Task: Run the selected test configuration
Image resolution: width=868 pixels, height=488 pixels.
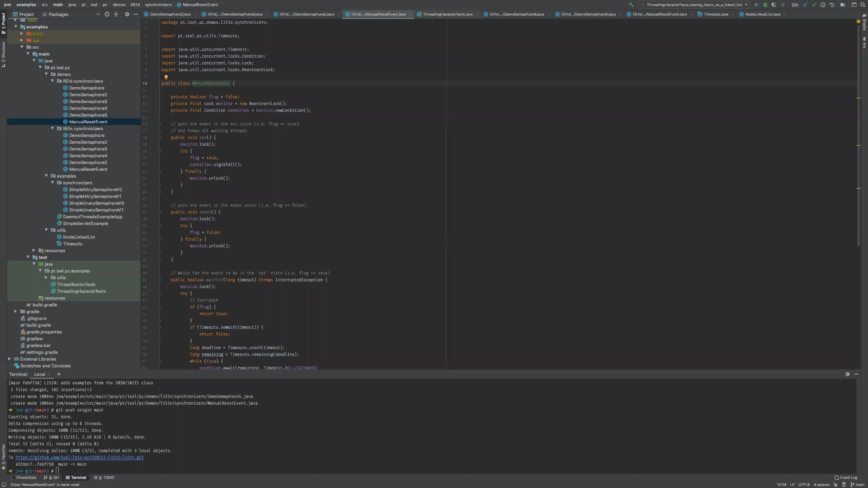Action: click(x=756, y=5)
